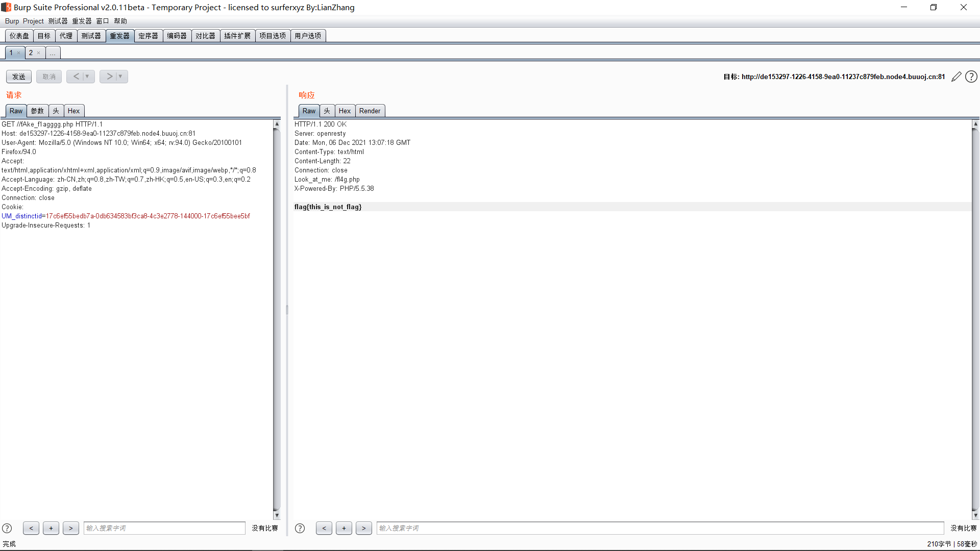
Task: Switch to the 代理 (Proxy) tab
Action: click(66, 36)
